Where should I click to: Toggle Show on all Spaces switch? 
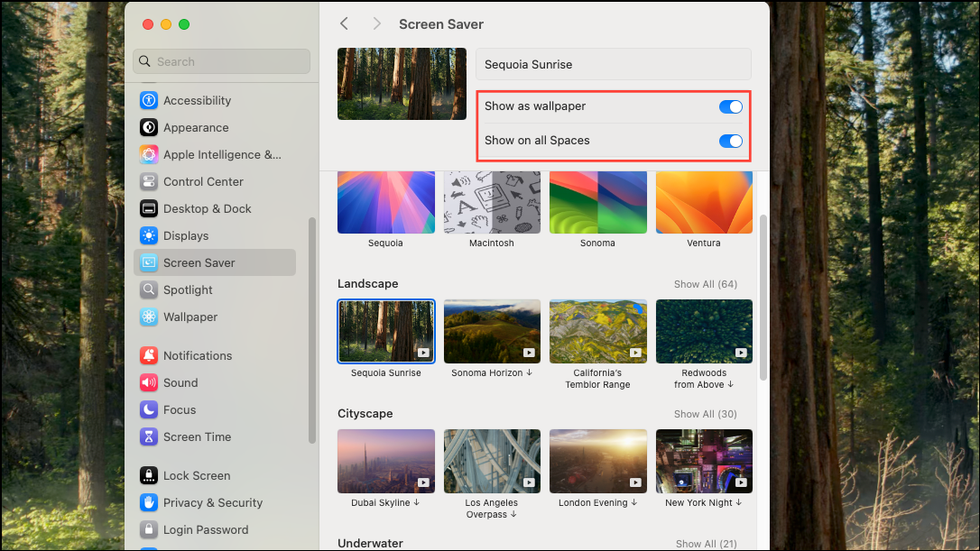point(731,141)
